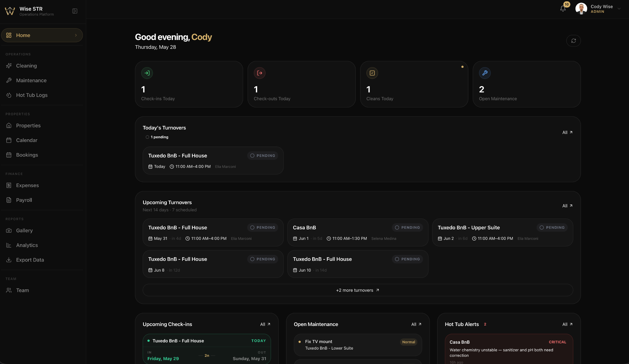The image size is (629, 364).
Task: Open the Tuxedo BnB check-in card marked TODAY
Action: point(207,349)
